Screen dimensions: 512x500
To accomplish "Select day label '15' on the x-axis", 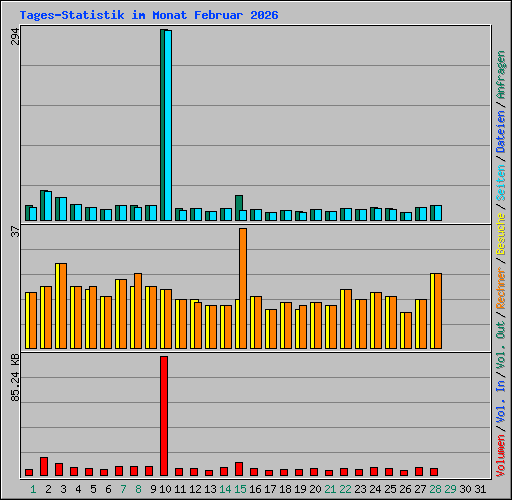I will click(240, 489).
